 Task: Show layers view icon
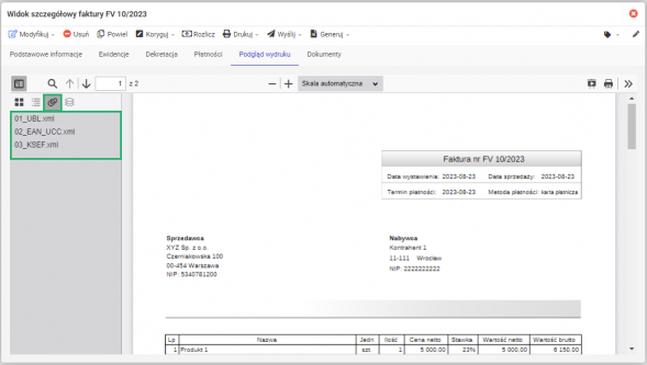coord(69,102)
